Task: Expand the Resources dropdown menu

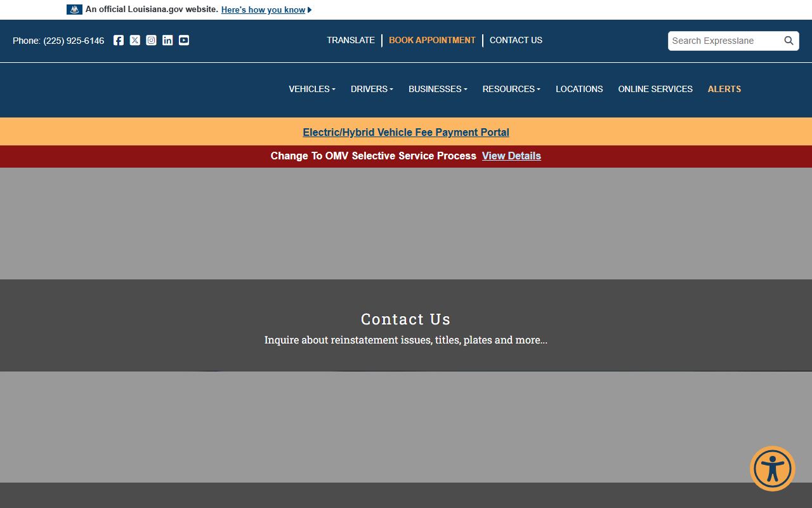Action: (511, 89)
